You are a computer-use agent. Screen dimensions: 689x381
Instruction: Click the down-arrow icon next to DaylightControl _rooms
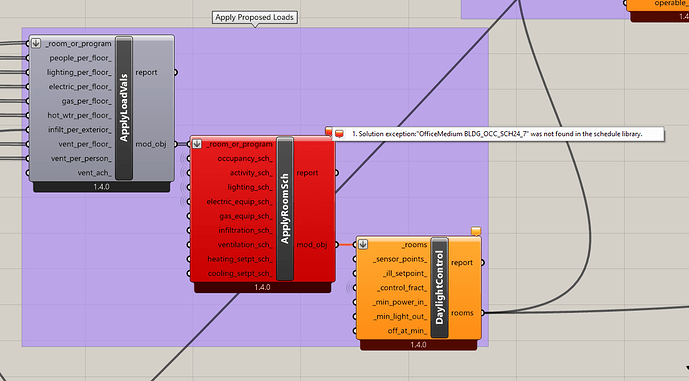(363, 245)
